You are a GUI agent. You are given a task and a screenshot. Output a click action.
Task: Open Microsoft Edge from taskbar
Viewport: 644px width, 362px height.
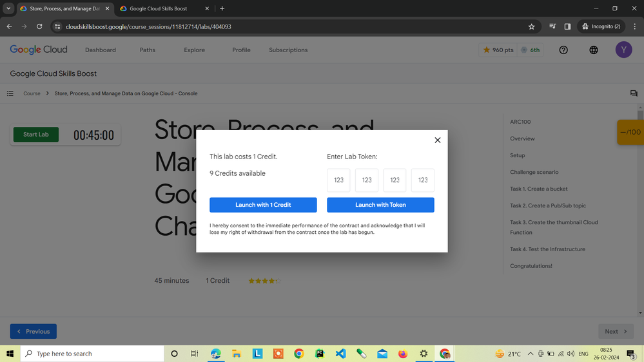click(x=215, y=354)
